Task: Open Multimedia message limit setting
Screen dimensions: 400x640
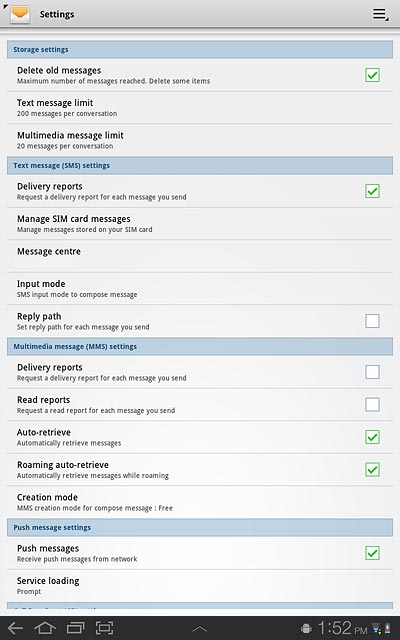Action: 200,140
